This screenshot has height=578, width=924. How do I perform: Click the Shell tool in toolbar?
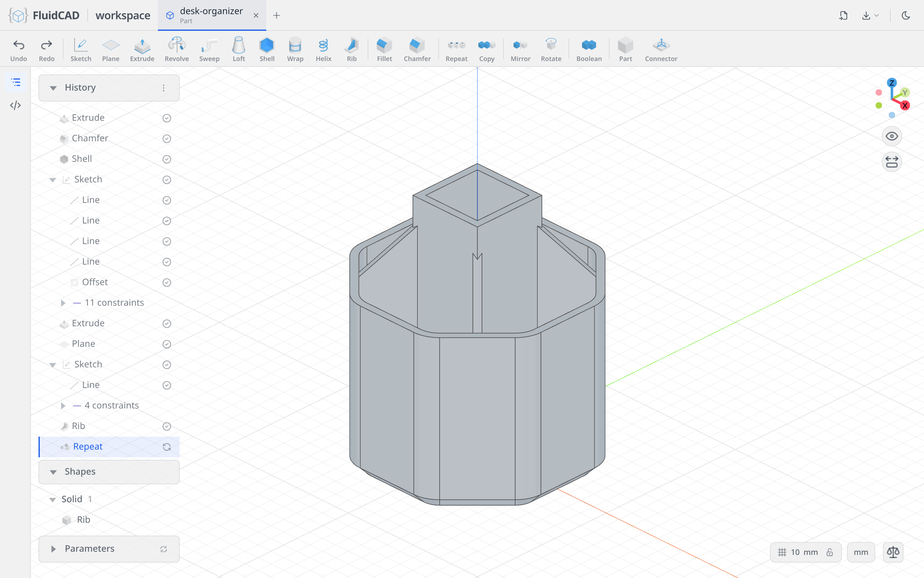tap(267, 50)
